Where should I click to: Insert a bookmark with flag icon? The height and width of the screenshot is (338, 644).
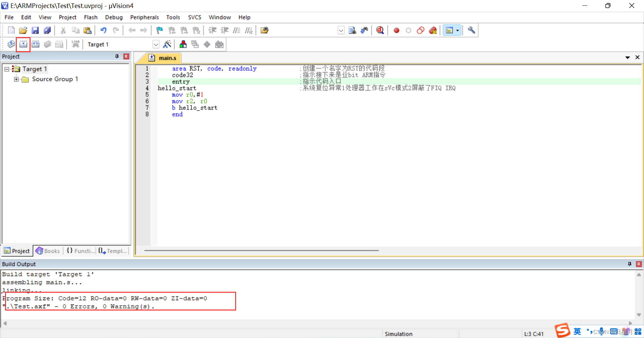pos(160,30)
